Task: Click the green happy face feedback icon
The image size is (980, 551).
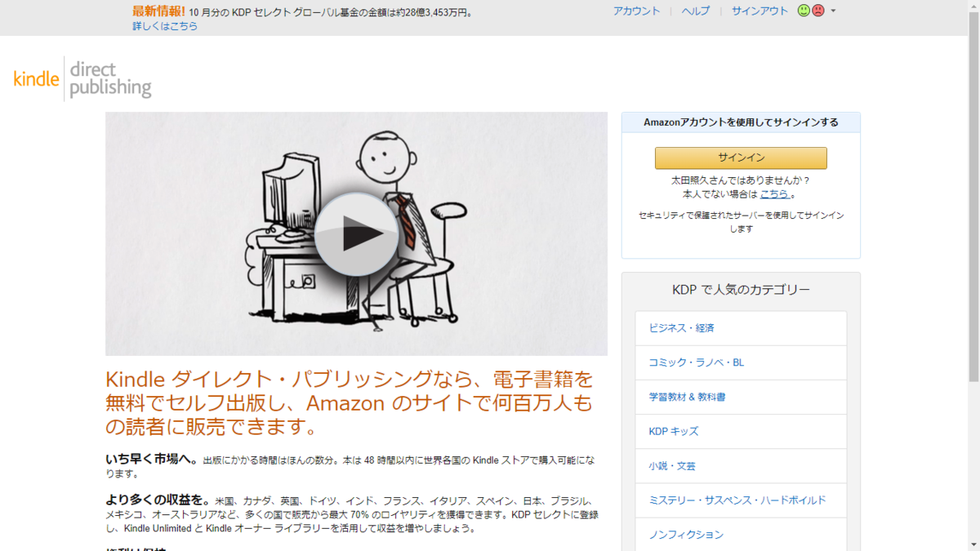Action: [x=804, y=11]
